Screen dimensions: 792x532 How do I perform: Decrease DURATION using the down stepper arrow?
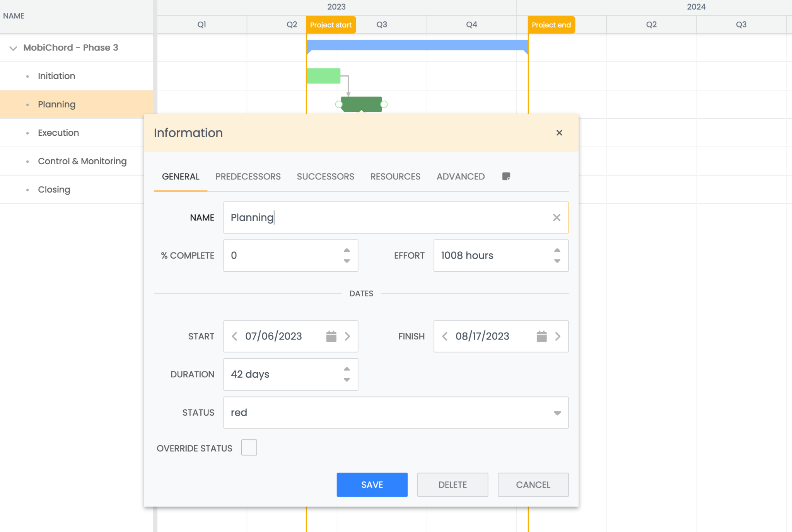point(346,380)
